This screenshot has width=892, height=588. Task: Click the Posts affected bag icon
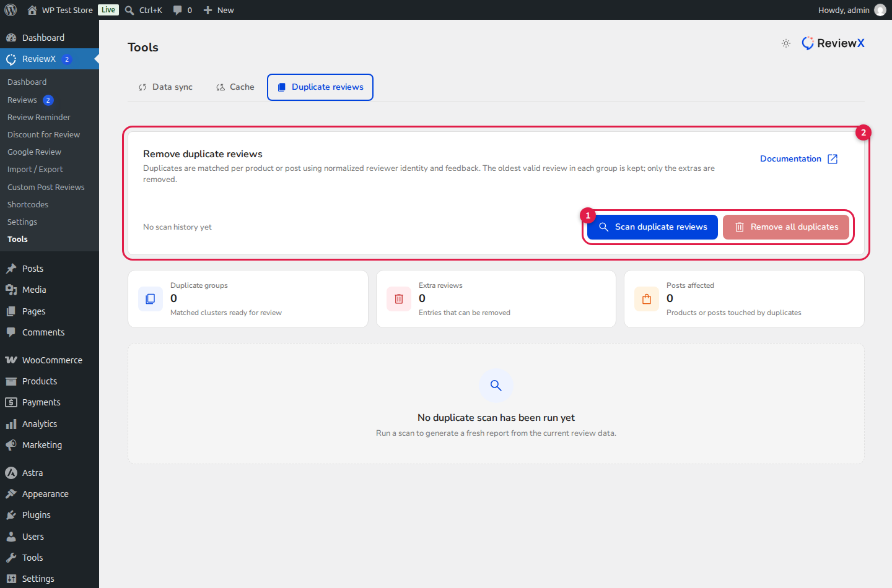(647, 299)
